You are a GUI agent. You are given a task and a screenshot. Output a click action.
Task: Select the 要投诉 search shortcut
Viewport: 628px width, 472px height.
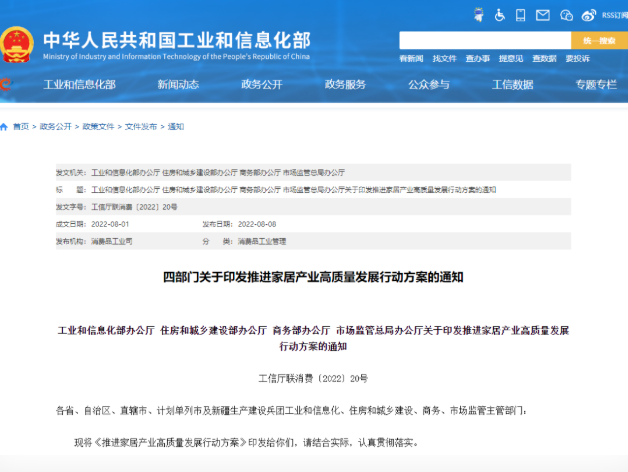pyautogui.click(x=578, y=58)
